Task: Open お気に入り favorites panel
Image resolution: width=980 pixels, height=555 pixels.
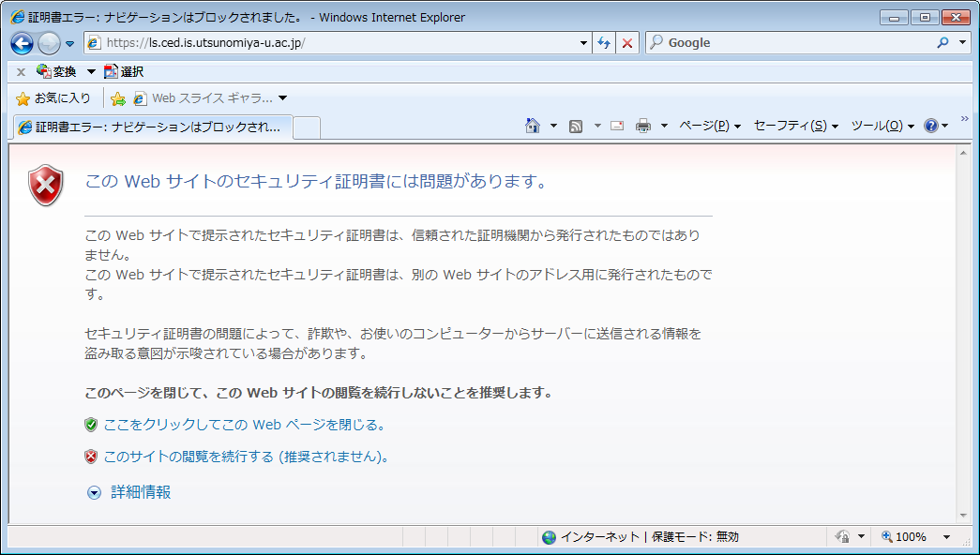Action: coord(53,98)
